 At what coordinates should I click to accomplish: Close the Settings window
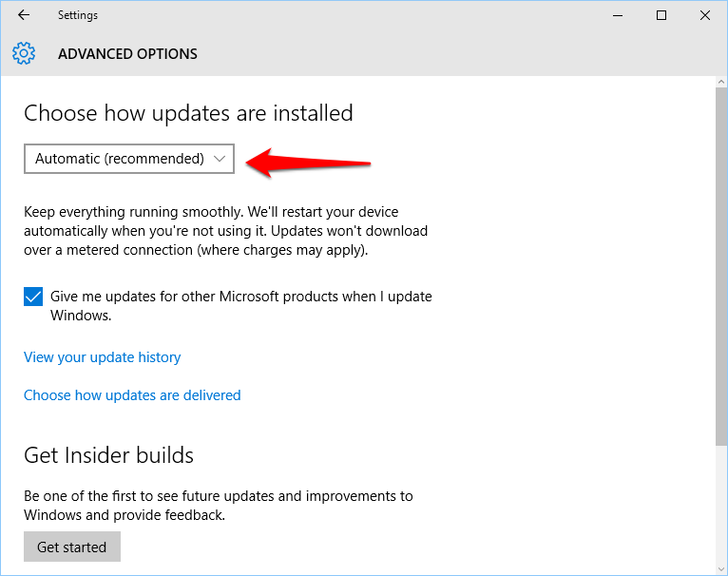pyautogui.click(x=705, y=15)
